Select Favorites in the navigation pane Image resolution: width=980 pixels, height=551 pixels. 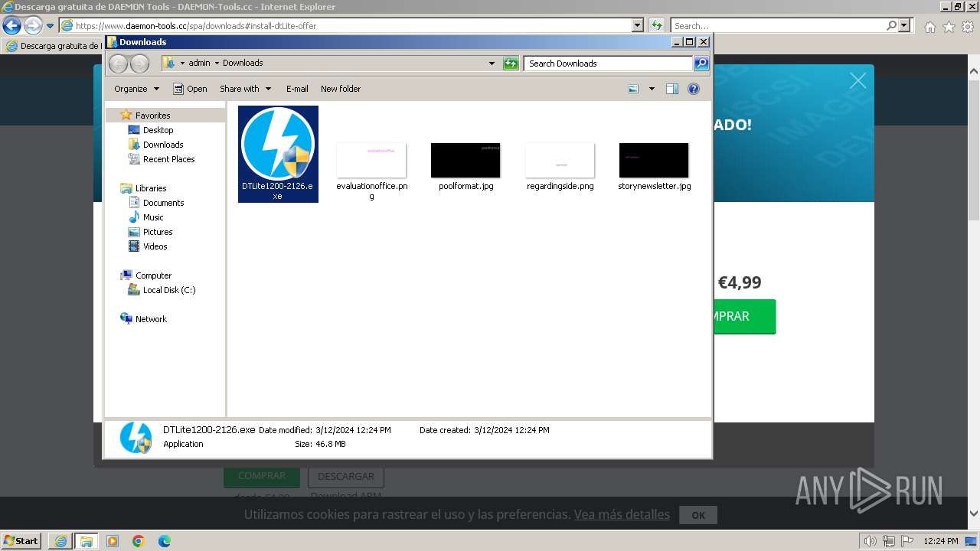coord(153,116)
